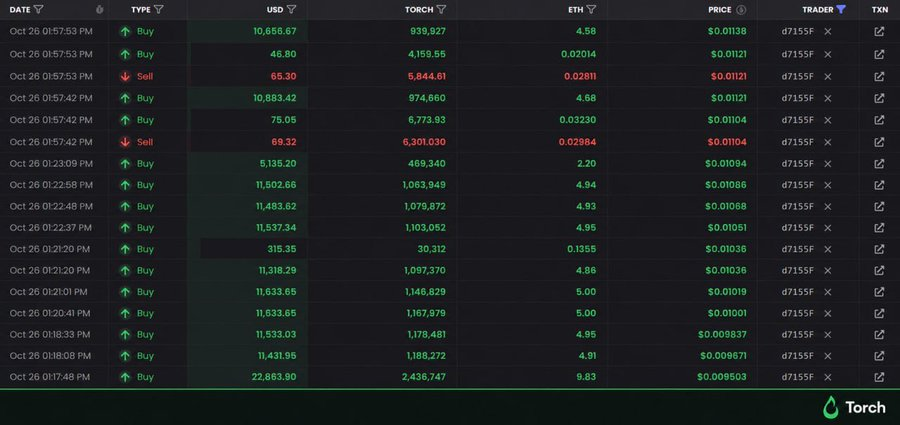Open transaction link for the 46.80 USD buy
This screenshot has height=425, width=900.
[x=879, y=54]
